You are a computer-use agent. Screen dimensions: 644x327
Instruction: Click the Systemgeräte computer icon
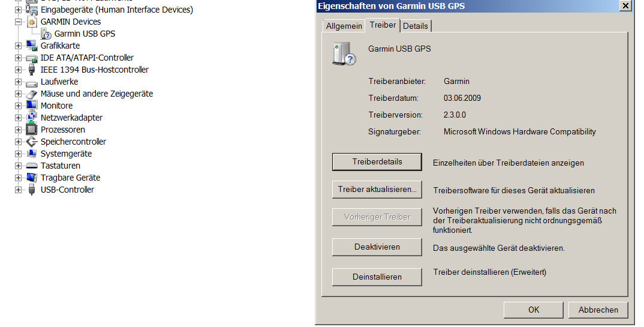point(32,154)
